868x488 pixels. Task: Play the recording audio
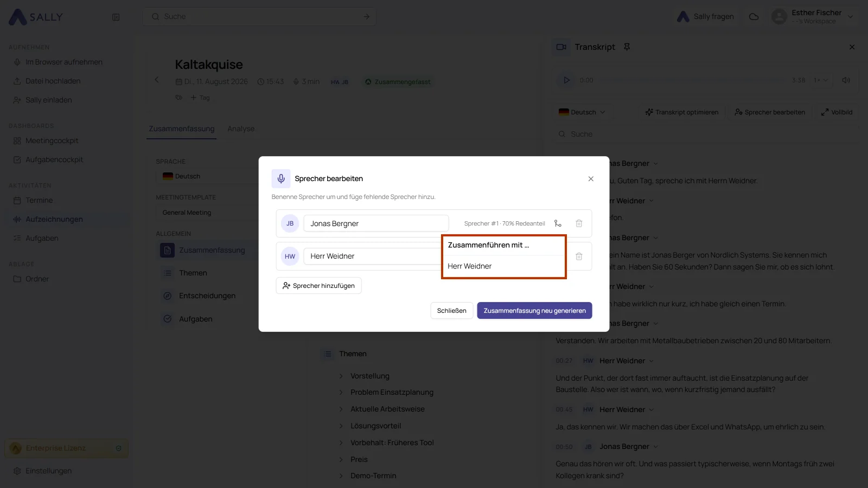pos(566,80)
